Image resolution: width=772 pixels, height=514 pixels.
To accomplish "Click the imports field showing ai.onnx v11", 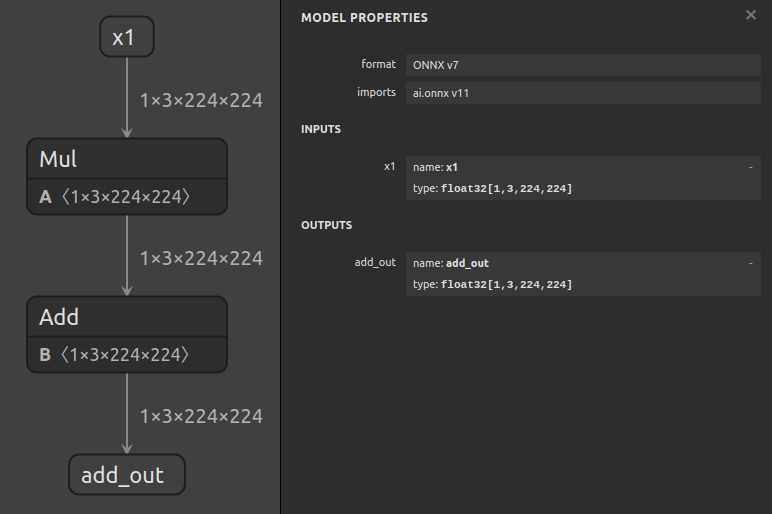I will coord(583,93).
